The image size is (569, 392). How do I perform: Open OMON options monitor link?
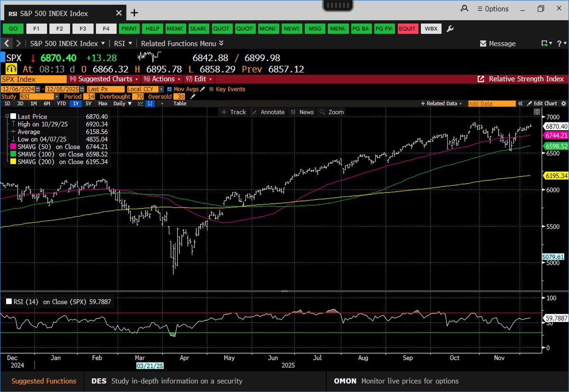point(396,381)
